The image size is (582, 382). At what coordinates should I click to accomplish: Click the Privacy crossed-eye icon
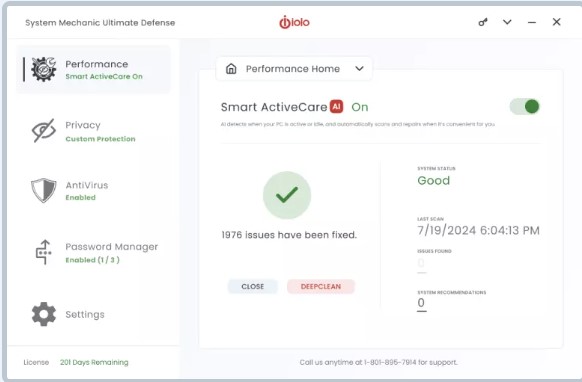(x=44, y=130)
